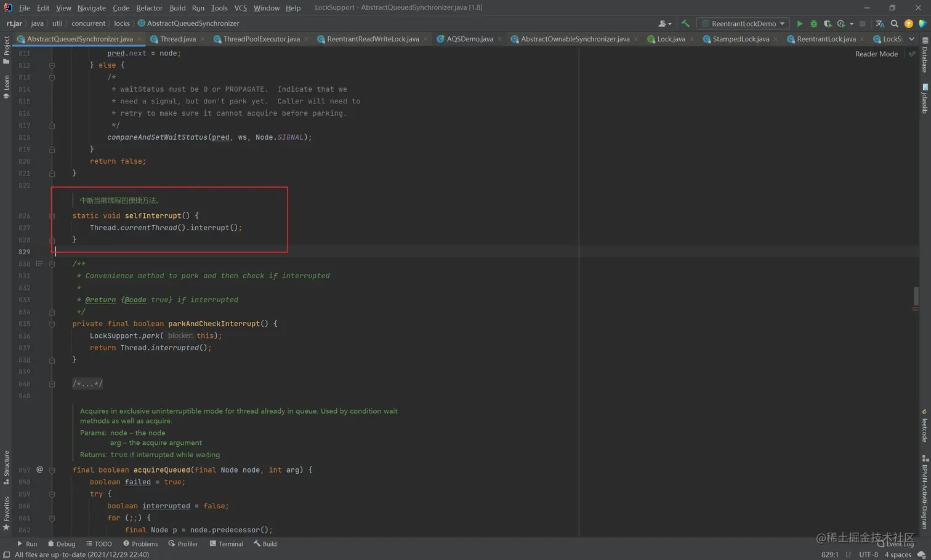The width and height of the screenshot is (931, 560).
Task: Expand the run options dropdown arrow beside profiler
Action: (x=852, y=23)
